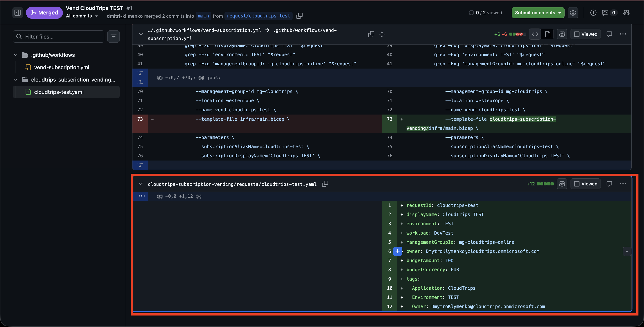Image resolution: width=644 pixels, height=327 pixels.
Task: Click the +6 -6 diffstat blocks
Action: [x=517, y=34]
